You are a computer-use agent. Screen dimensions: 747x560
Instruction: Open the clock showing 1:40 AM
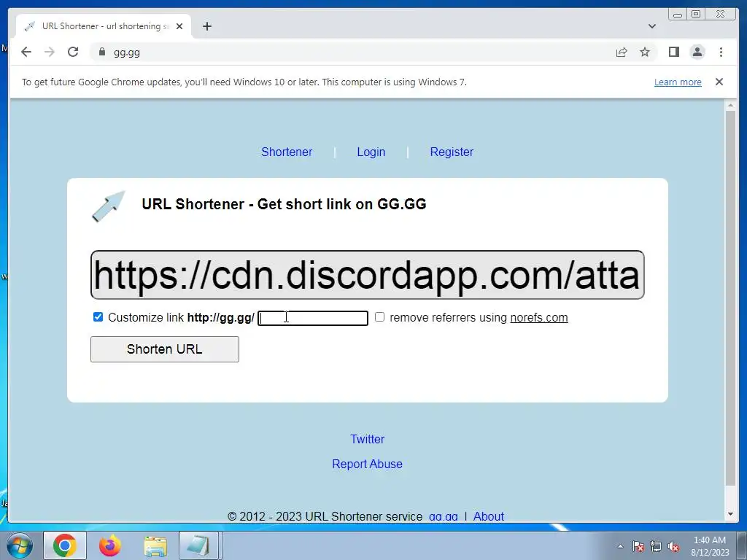710,546
